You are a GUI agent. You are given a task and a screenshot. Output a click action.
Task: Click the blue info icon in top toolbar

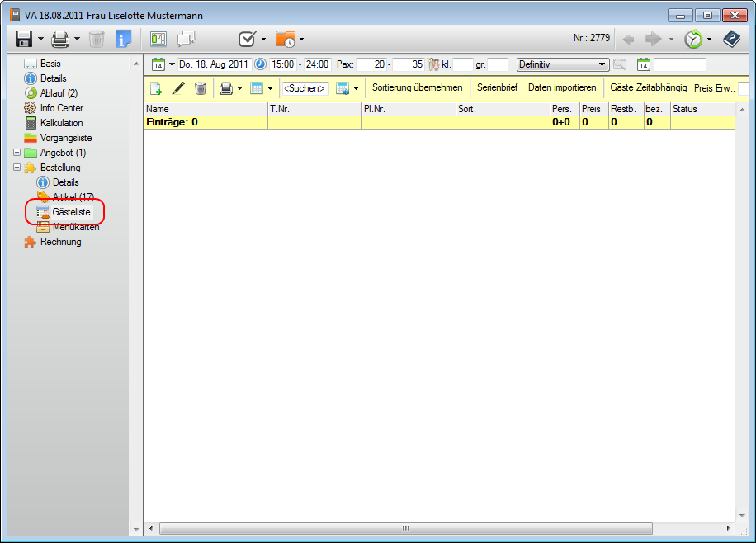(124, 39)
